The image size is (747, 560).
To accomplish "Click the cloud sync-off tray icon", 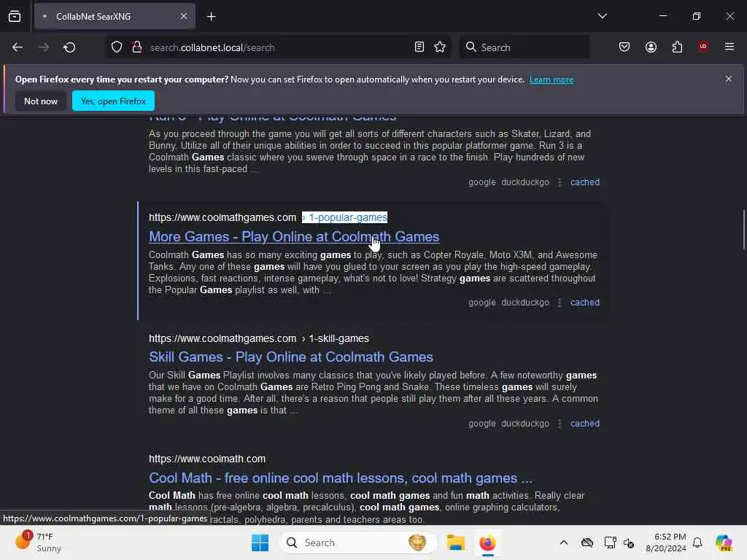I will pyautogui.click(x=587, y=542).
